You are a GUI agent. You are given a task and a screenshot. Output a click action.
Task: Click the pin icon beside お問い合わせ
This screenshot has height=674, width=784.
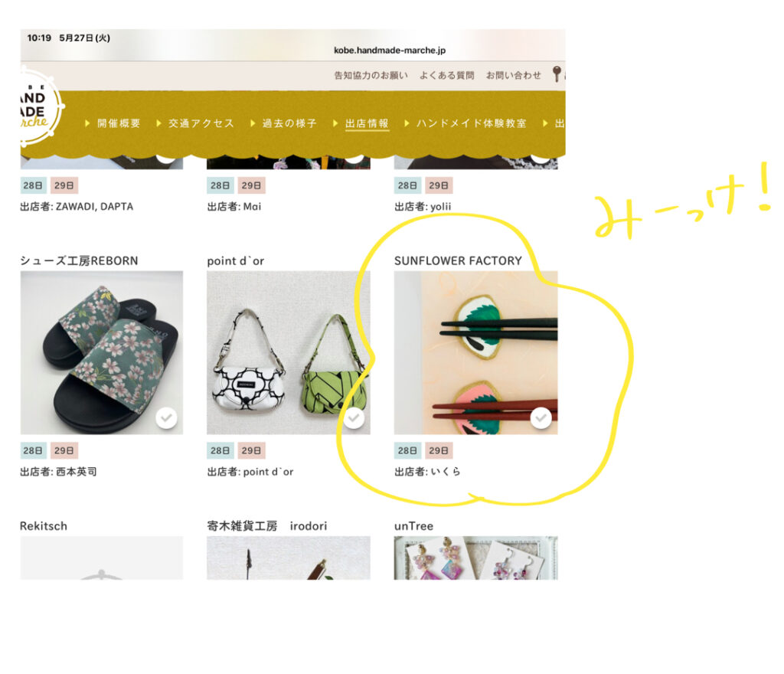click(557, 74)
